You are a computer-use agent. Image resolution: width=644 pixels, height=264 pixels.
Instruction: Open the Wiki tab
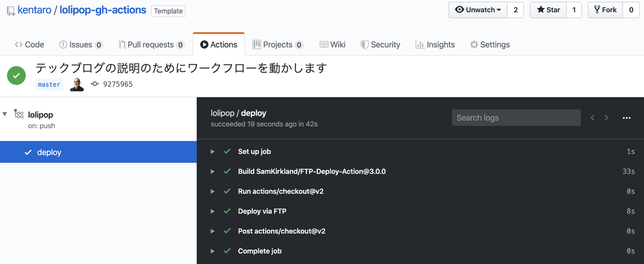332,45
